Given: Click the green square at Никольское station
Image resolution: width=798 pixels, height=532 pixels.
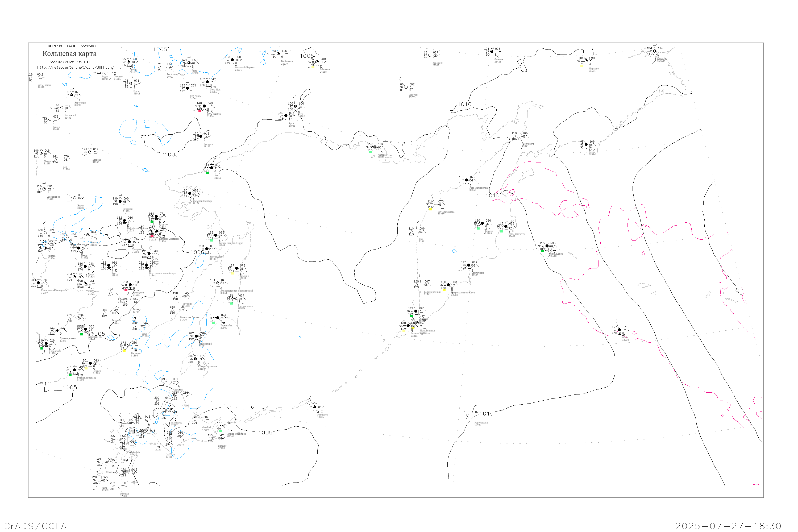Looking at the screenshot, I should (x=543, y=251).
